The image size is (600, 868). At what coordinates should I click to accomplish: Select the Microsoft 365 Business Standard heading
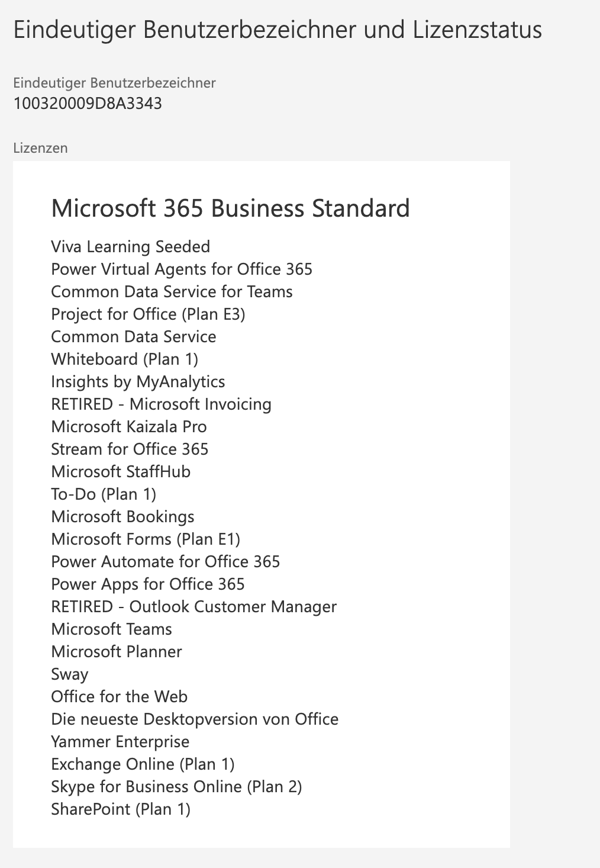pyautogui.click(x=231, y=208)
